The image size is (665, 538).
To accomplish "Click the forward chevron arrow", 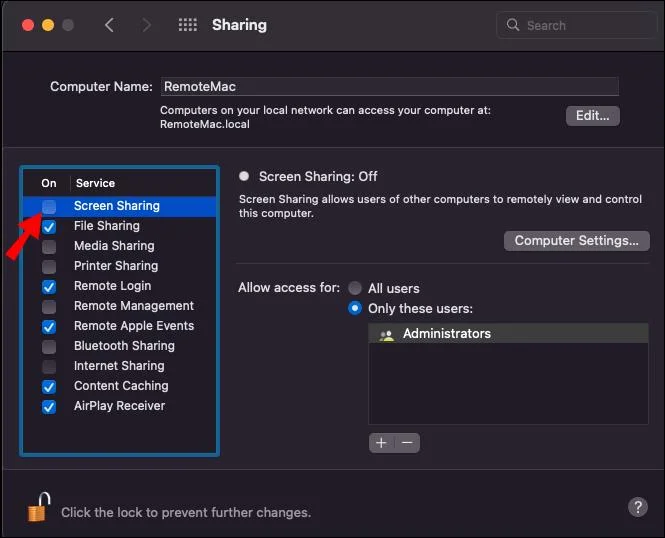I will 147,25.
